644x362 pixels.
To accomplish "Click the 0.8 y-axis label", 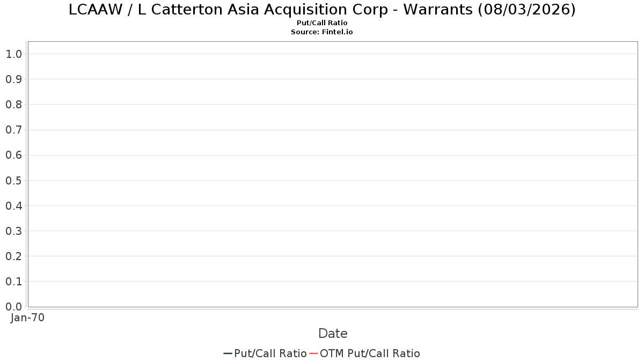I will tap(13, 105).
